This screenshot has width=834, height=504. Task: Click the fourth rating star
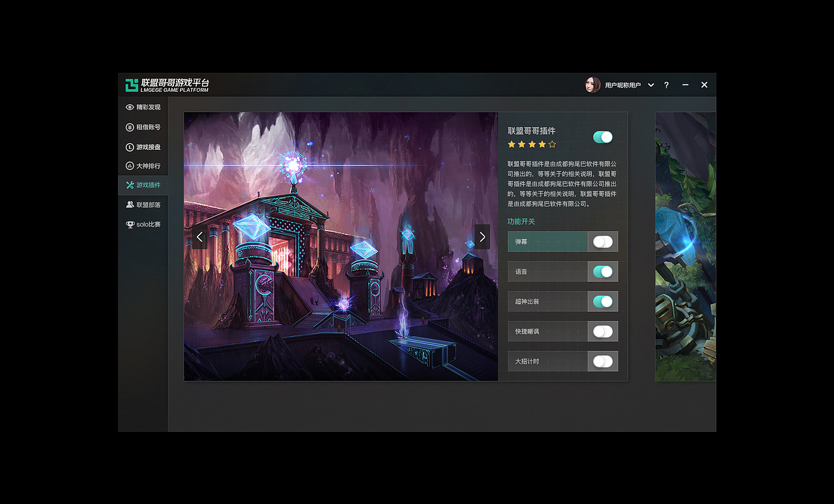542,145
